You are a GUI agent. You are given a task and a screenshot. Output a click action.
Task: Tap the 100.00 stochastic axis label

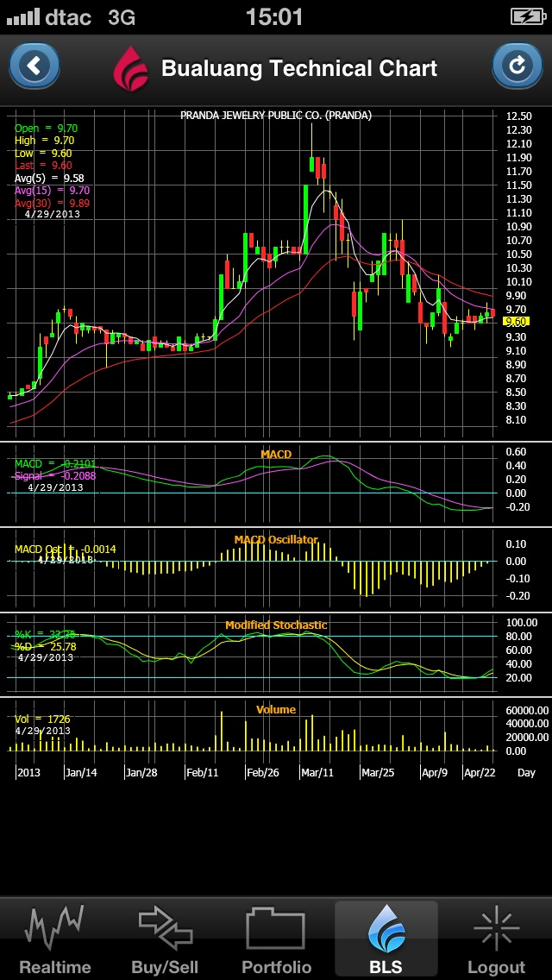coord(523,623)
